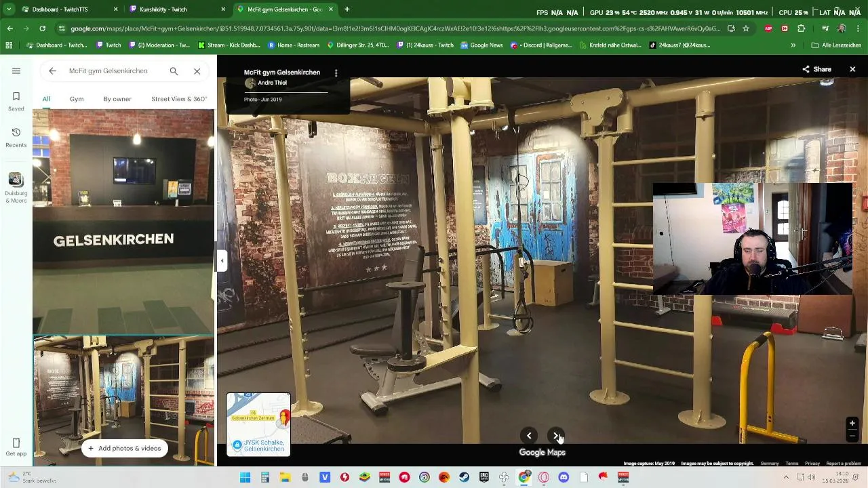Screen dimensions: 868x488
Task: Reload the page
Action: (x=42, y=28)
